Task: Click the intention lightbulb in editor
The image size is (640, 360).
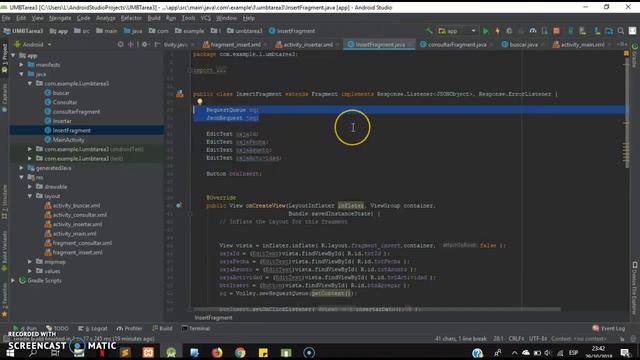Action: tap(200, 102)
